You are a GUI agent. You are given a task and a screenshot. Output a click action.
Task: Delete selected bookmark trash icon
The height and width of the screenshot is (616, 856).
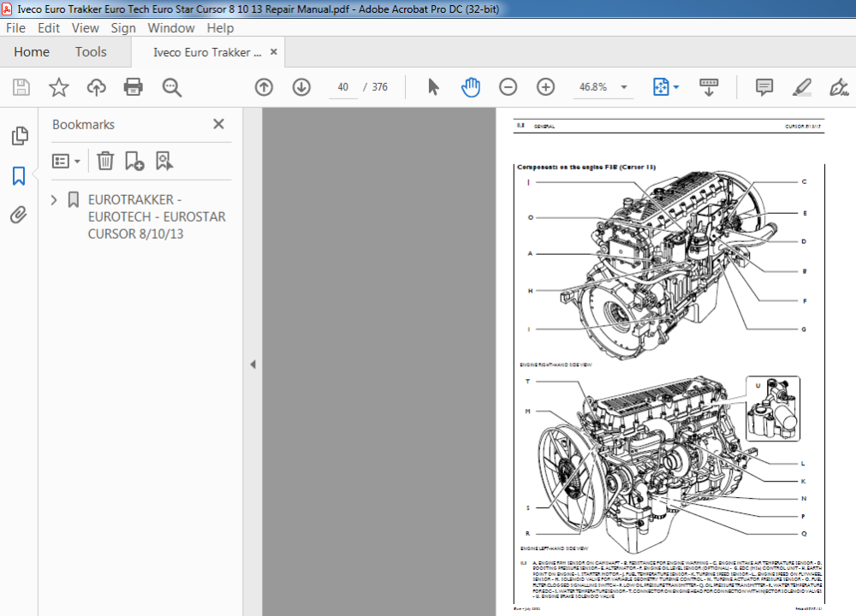[105, 161]
